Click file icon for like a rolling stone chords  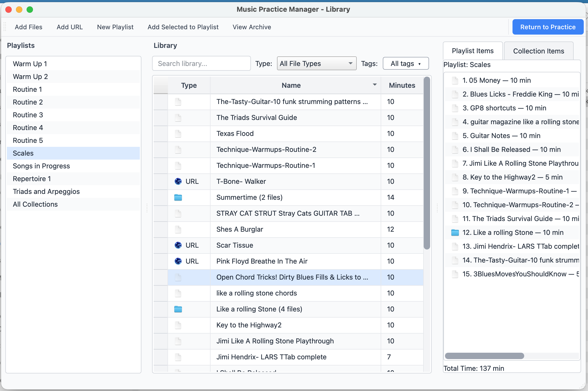click(178, 293)
